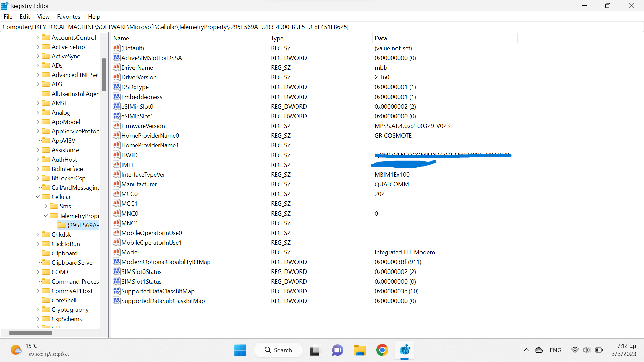Open the View menu
The height and width of the screenshot is (362, 644).
[x=43, y=16]
